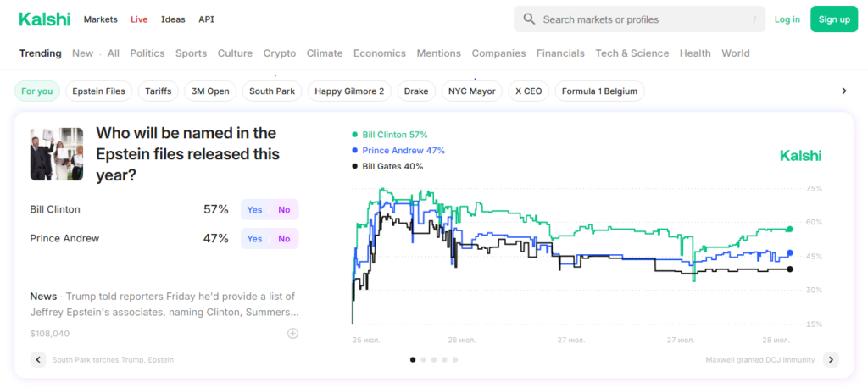Click the Log in link
The width and height of the screenshot is (868, 388).
point(787,19)
